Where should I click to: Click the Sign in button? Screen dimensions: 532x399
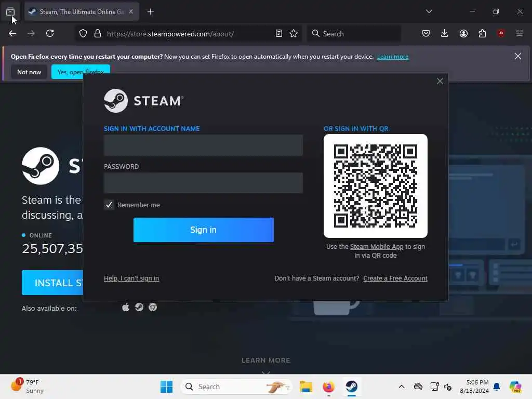204,230
